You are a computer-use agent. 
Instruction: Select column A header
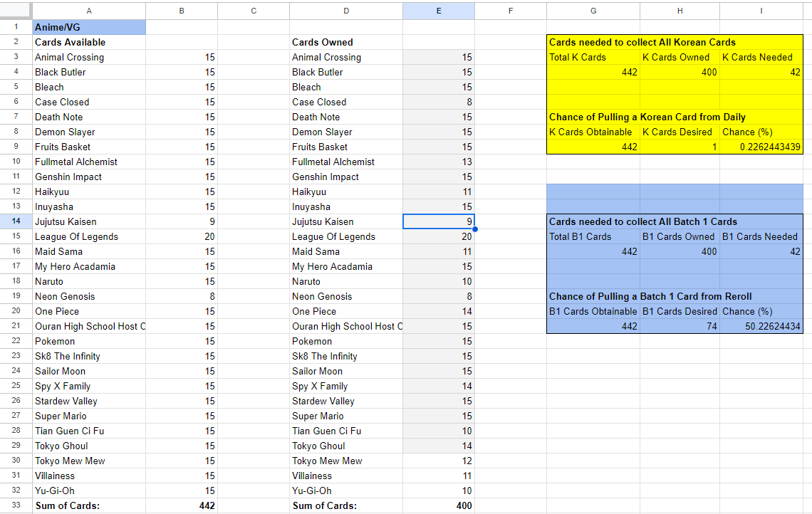(x=88, y=11)
